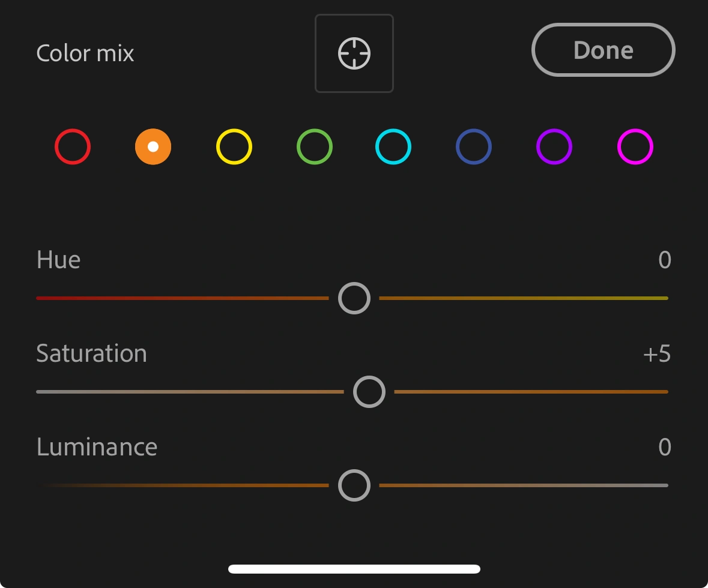Click the Luminance slider handle
The height and width of the screenshot is (588, 708).
pos(354,485)
